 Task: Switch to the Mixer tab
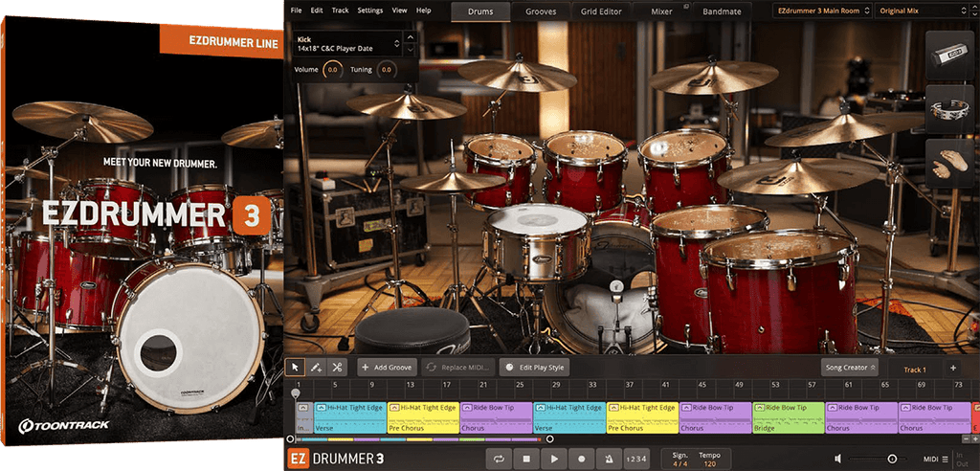tap(662, 11)
